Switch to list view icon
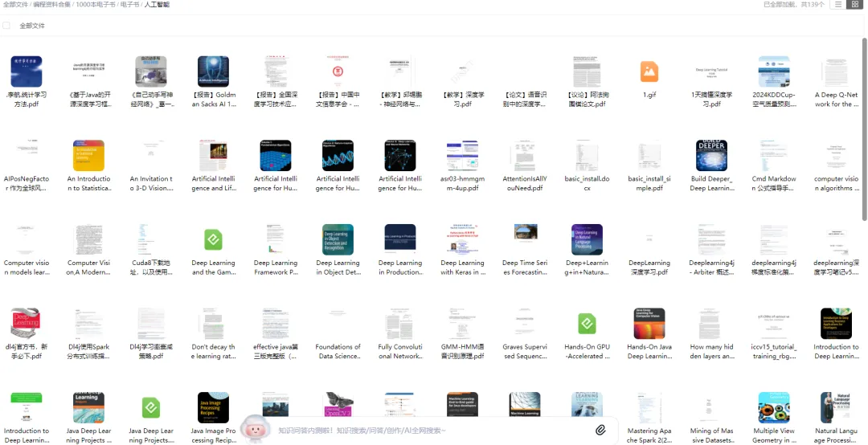Image resolution: width=868 pixels, height=445 pixels. click(838, 5)
